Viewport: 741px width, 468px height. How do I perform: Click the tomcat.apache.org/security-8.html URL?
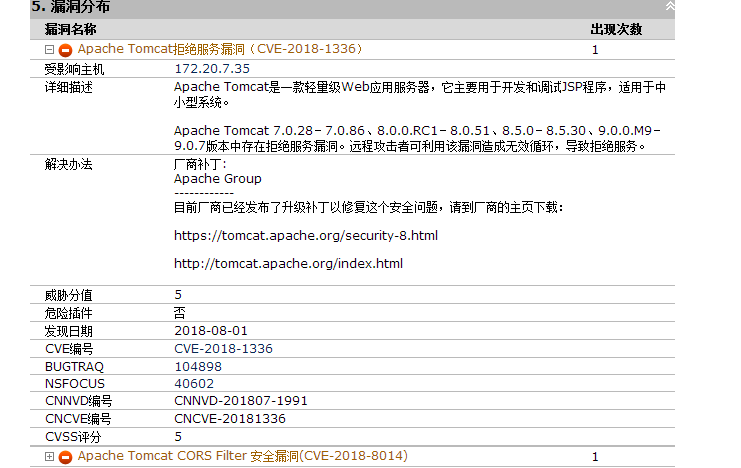point(306,235)
